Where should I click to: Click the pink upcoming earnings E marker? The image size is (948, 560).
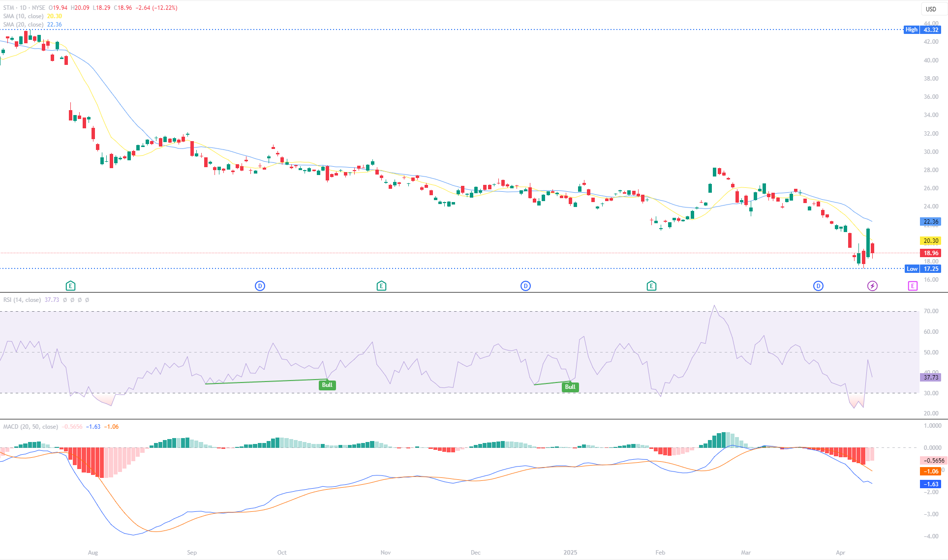[913, 286]
